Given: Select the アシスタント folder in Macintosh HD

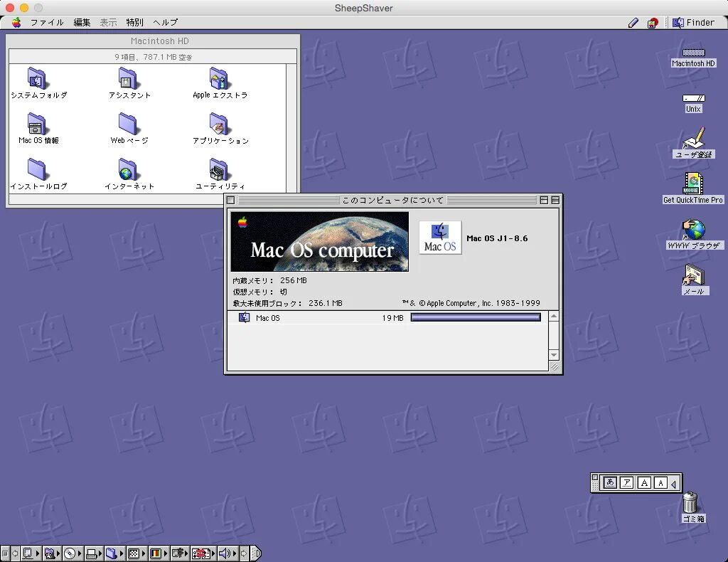Looking at the screenshot, I should (x=127, y=78).
